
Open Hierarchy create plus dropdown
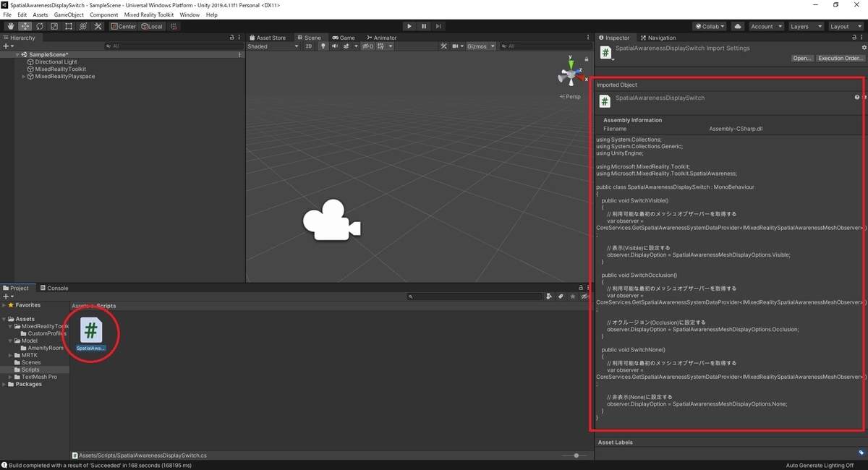[8, 46]
